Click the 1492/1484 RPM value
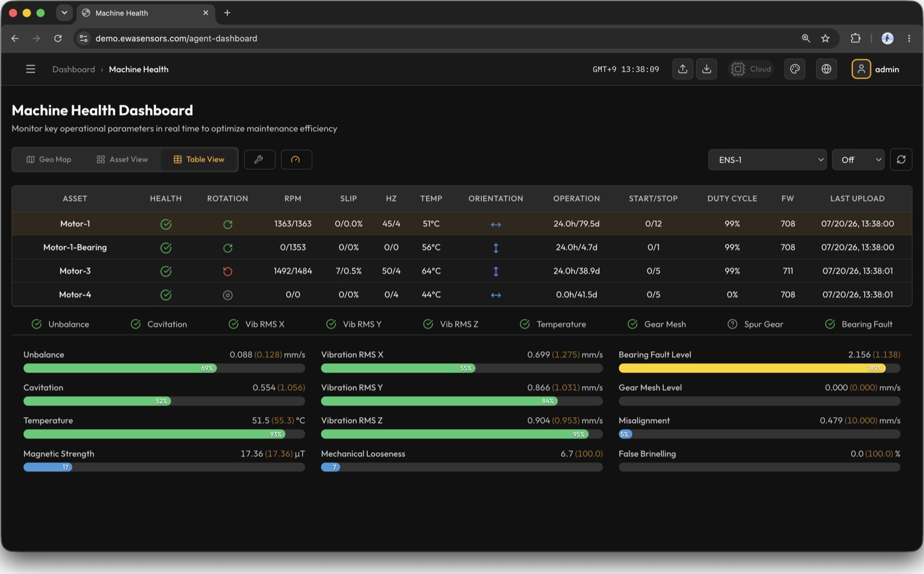Screen dimensions: 924x574 tap(293, 271)
